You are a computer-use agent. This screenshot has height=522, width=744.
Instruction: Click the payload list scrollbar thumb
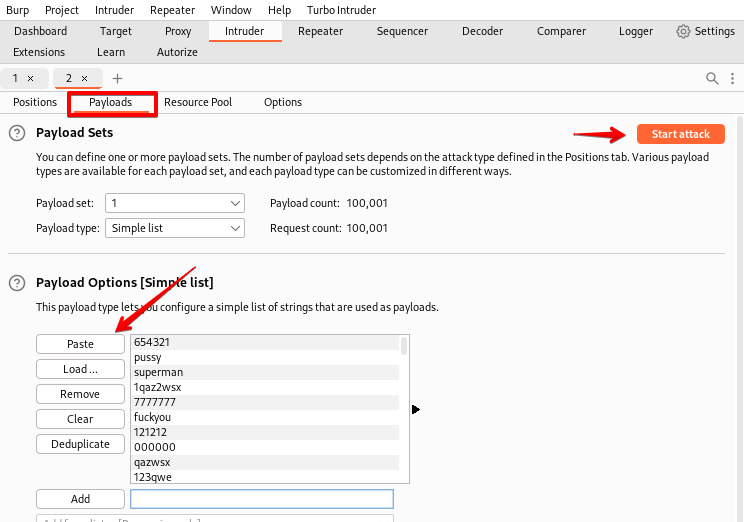(404, 345)
